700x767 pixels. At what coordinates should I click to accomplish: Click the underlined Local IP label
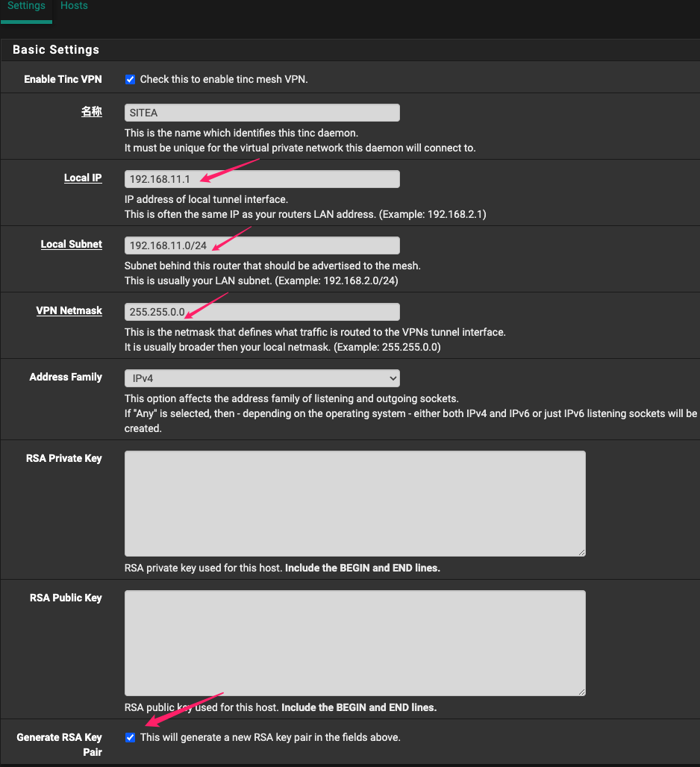click(83, 178)
